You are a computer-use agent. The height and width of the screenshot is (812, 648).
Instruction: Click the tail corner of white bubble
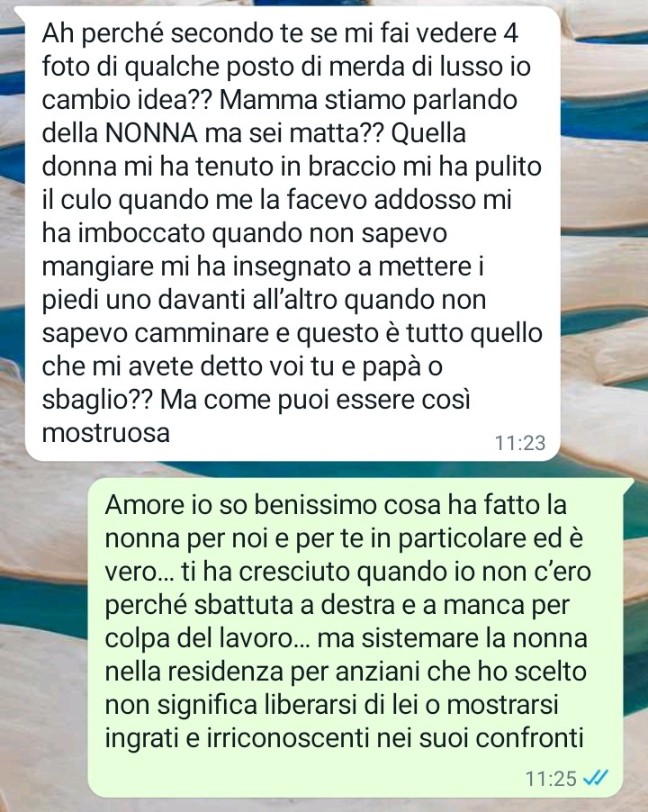[19, 11]
